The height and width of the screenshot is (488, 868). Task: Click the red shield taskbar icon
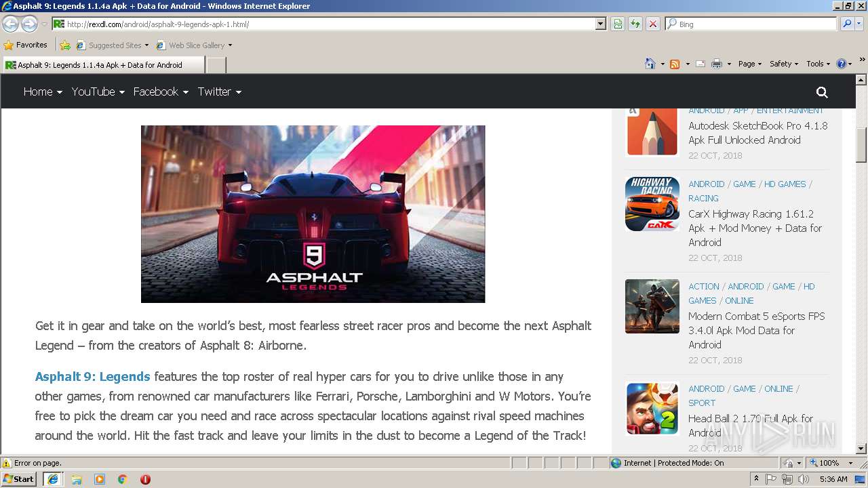(x=145, y=479)
